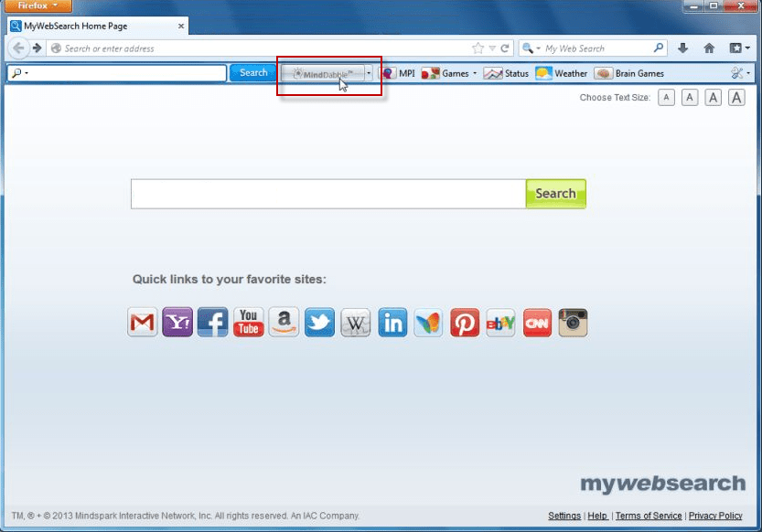
Task: Focus the main page search field
Action: pos(328,194)
